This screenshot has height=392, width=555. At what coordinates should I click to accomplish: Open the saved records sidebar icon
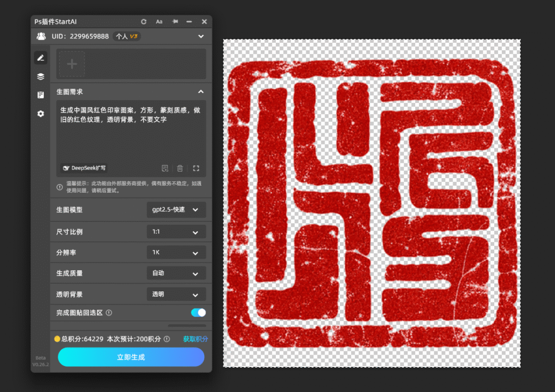[x=41, y=95]
